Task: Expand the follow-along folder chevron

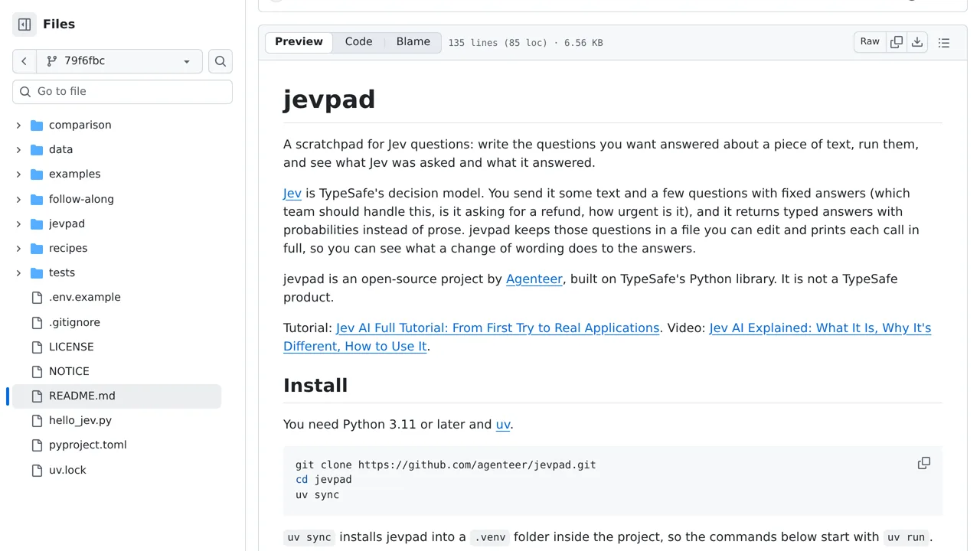Action: coord(18,199)
